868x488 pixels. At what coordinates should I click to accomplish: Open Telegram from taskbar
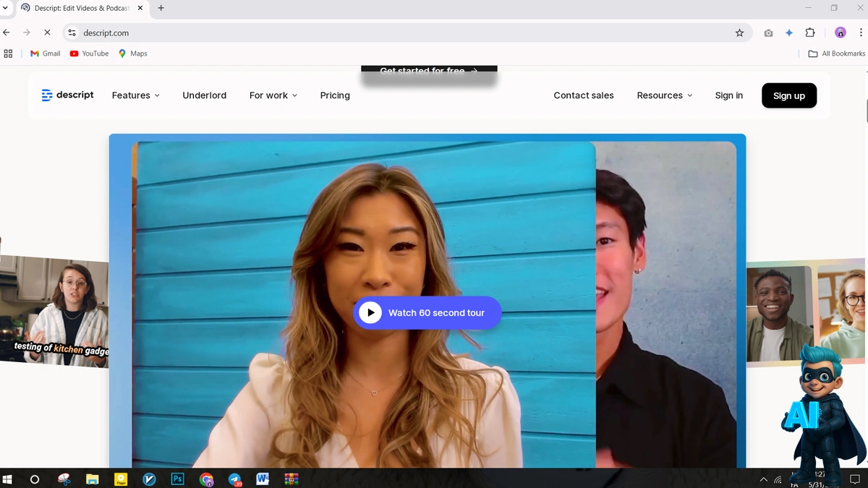[x=235, y=479]
